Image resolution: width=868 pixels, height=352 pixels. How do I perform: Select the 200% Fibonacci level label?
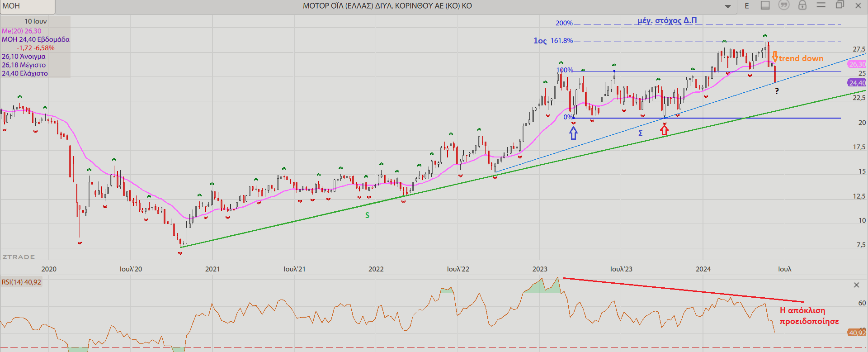pos(564,23)
